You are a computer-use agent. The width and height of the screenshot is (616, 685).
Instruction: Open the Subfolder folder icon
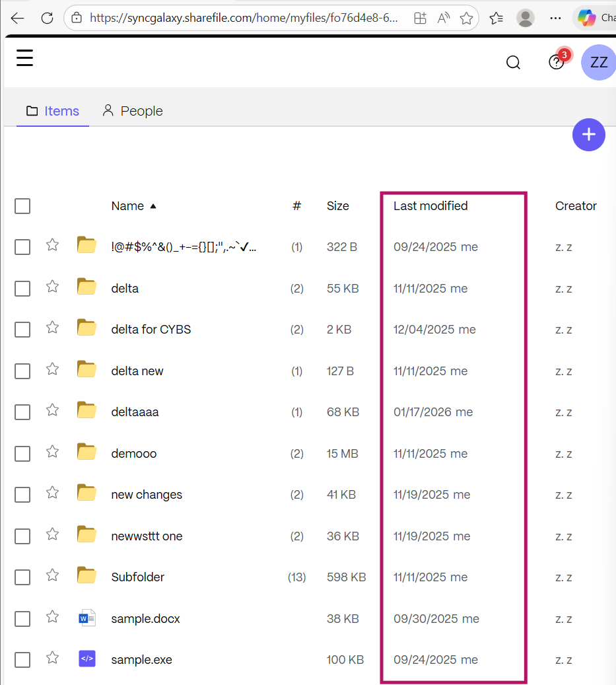click(86, 576)
